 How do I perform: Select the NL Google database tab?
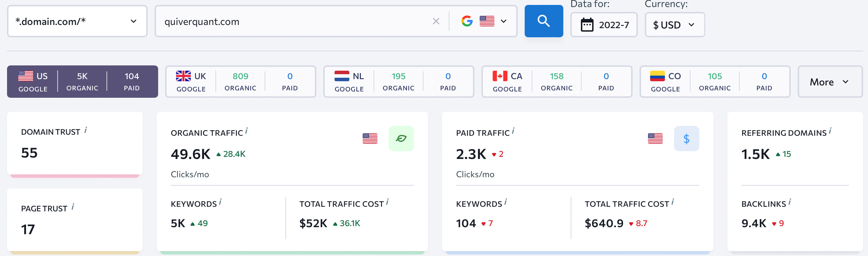(x=399, y=82)
